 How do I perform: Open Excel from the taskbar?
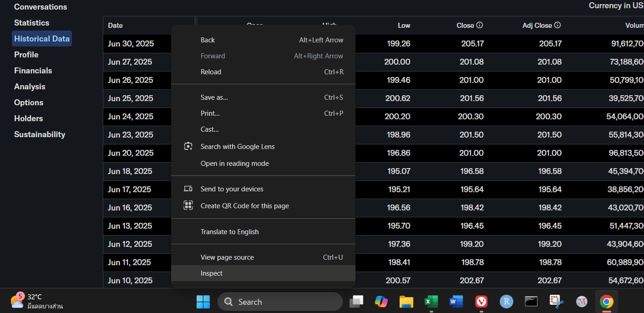tap(431, 302)
